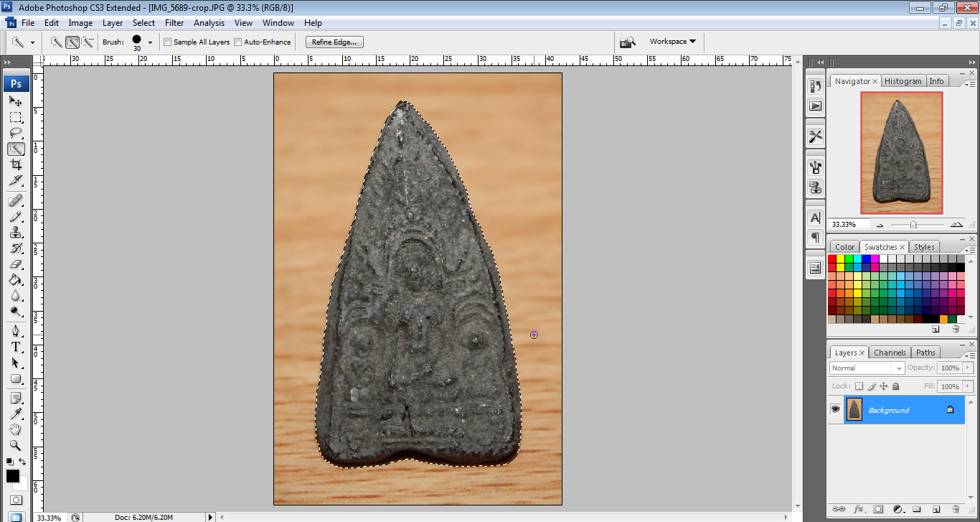Swap foreground and background colors
The height and width of the screenshot is (522, 980).
[22, 462]
